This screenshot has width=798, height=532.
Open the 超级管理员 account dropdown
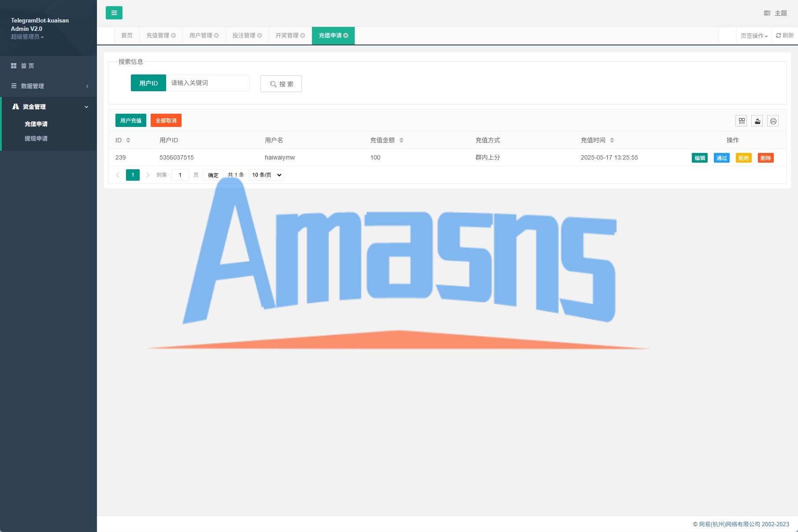(27, 37)
